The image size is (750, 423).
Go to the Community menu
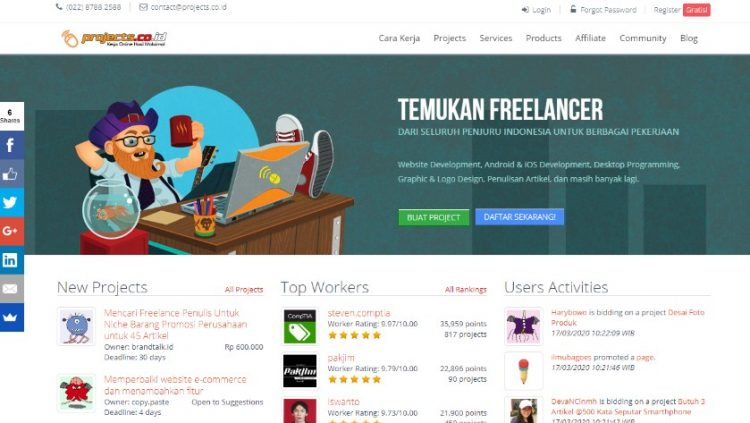(642, 38)
